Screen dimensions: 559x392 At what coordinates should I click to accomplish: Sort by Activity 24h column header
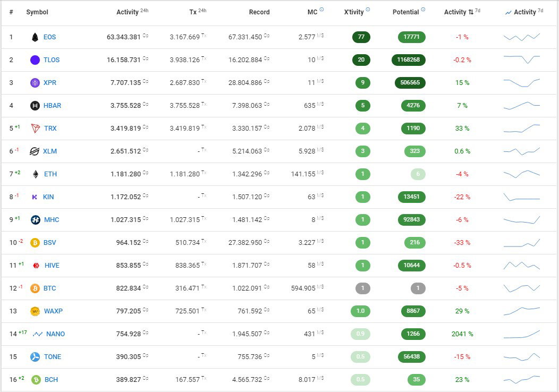(x=132, y=12)
